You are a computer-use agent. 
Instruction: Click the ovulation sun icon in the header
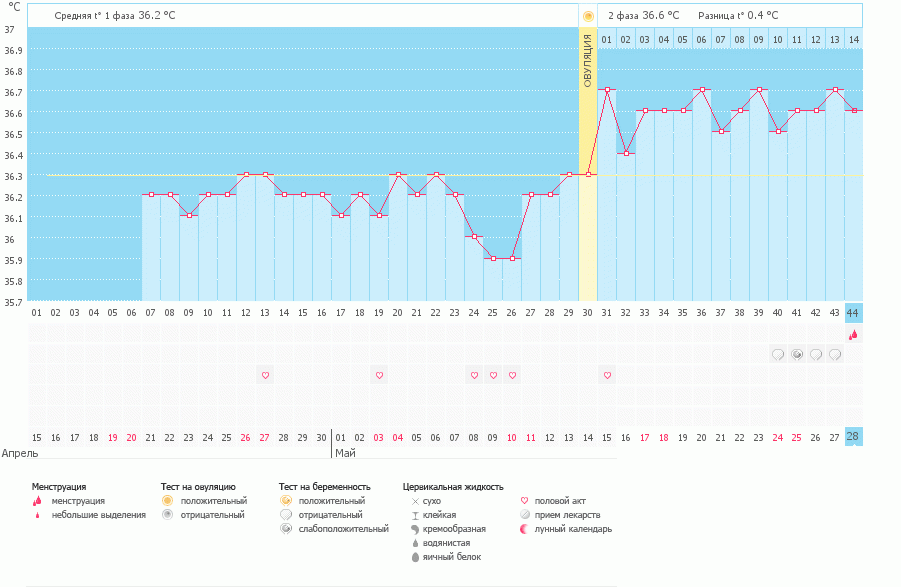(x=588, y=16)
